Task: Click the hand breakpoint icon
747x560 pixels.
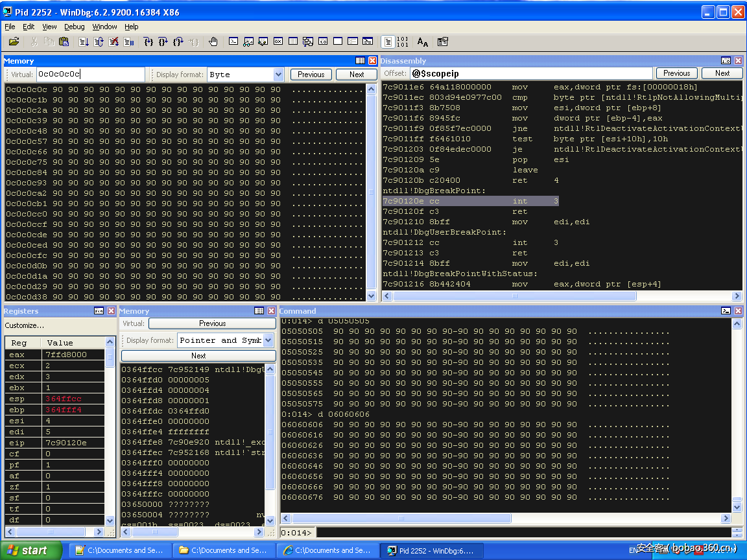Action: [213, 41]
